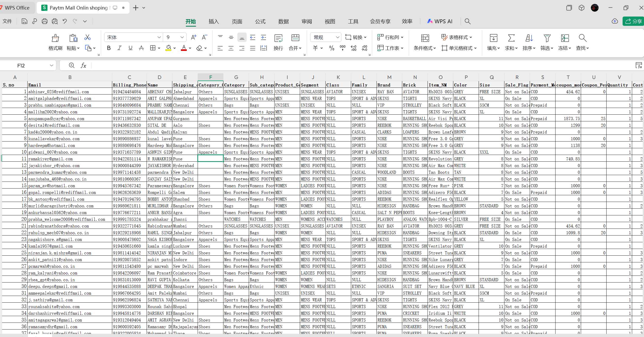Open the File (文件) menu
This screenshot has height=337, width=644.
[7, 21]
